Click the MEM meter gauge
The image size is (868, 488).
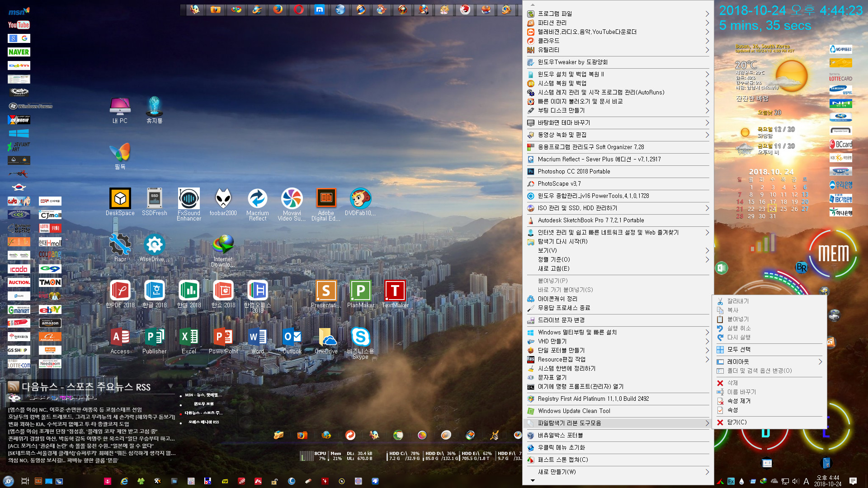tap(833, 253)
